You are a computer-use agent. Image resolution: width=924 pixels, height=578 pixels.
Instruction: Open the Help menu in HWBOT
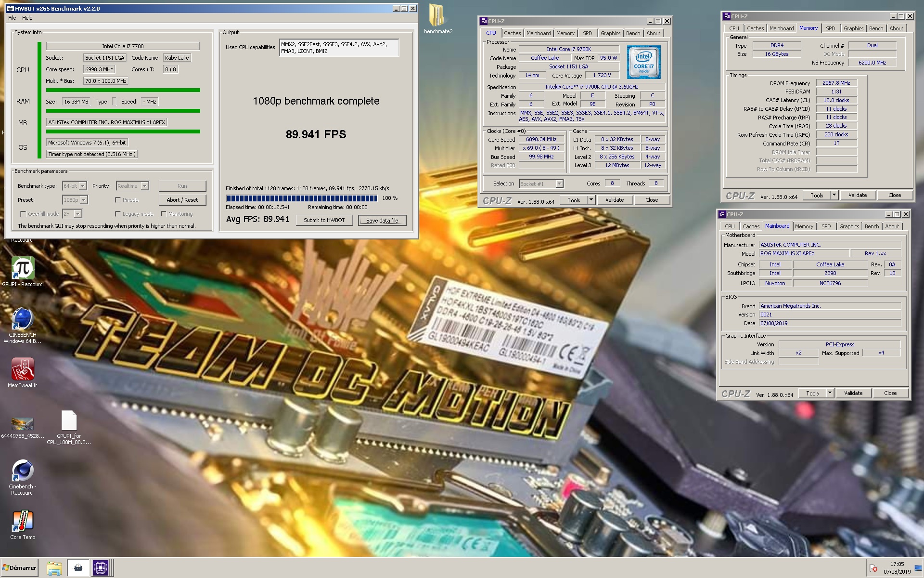(27, 18)
